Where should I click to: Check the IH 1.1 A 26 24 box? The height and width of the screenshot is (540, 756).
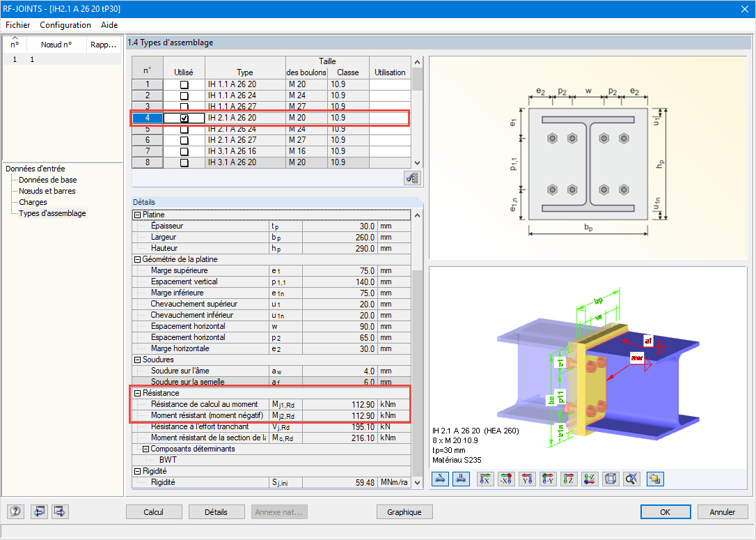(x=184, y=95)
